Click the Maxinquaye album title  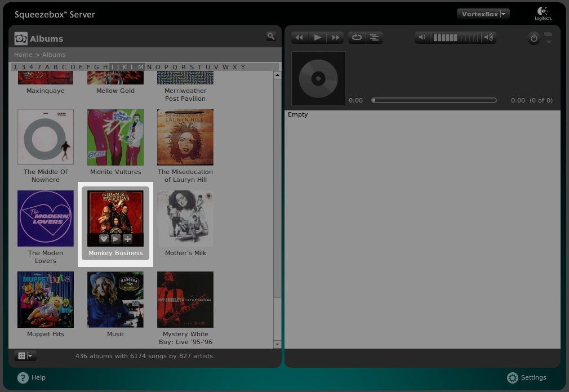(x=46, y=91)
